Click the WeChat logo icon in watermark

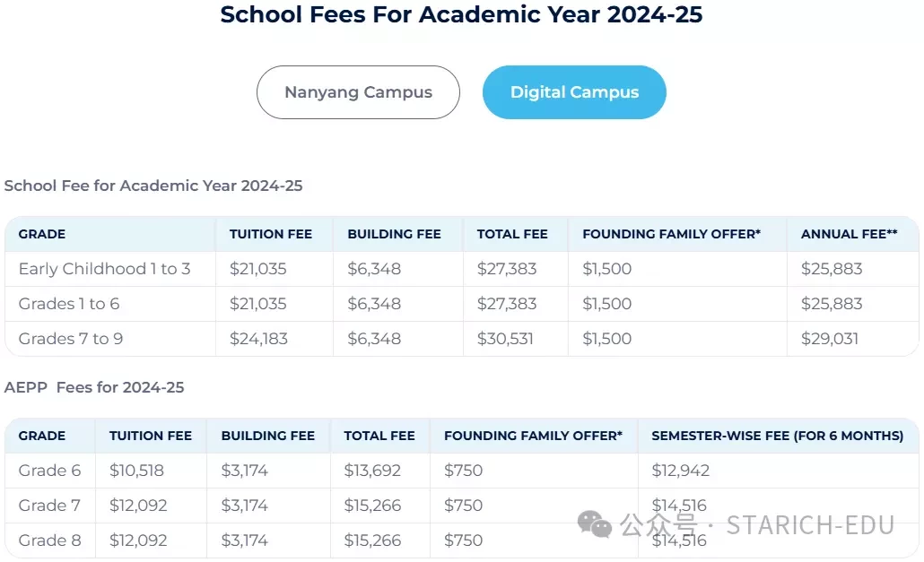(x=595, y=523)
